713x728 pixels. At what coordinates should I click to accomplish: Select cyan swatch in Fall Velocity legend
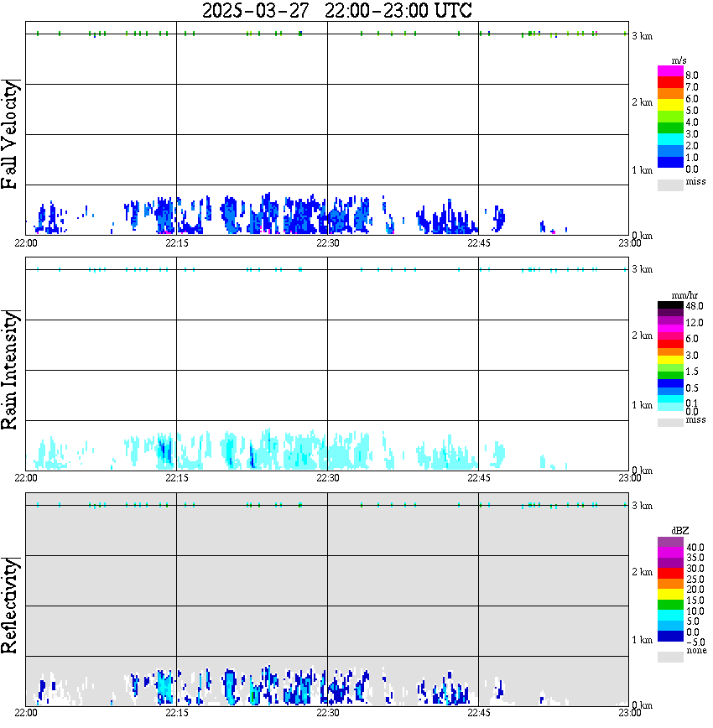[670, 139]
